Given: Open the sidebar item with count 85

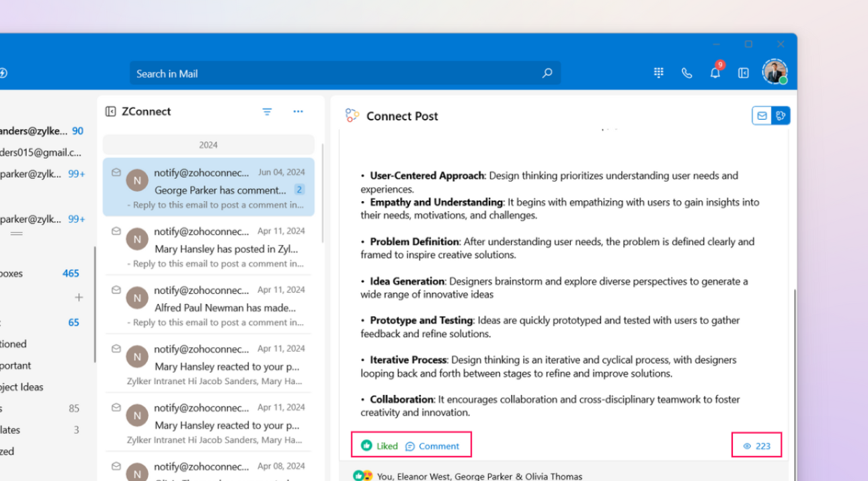Looking at the screenshot, I should [x=40, y=408].
